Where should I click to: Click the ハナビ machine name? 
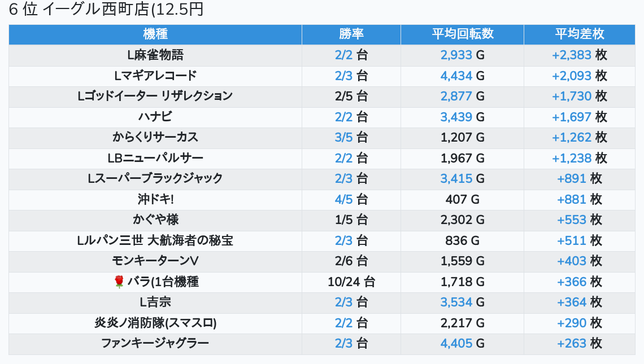pos(155,117)
